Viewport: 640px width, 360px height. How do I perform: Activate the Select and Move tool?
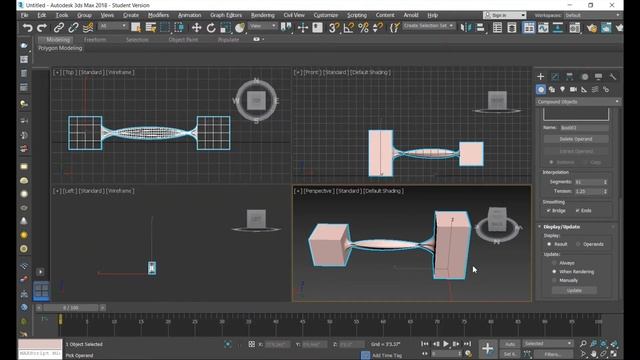click(196, 27)
